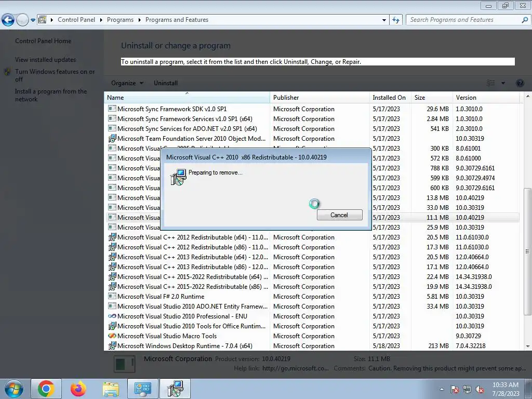Select Microsoft Sync Services for ADO.NET v2.0
Screen dimensions: 532x399
click(313, 129)
